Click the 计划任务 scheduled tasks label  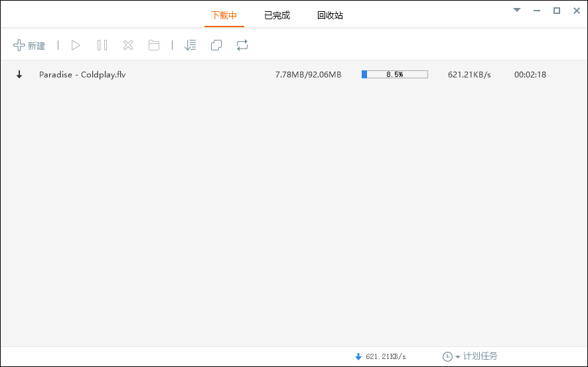click(x=480, y=356)
